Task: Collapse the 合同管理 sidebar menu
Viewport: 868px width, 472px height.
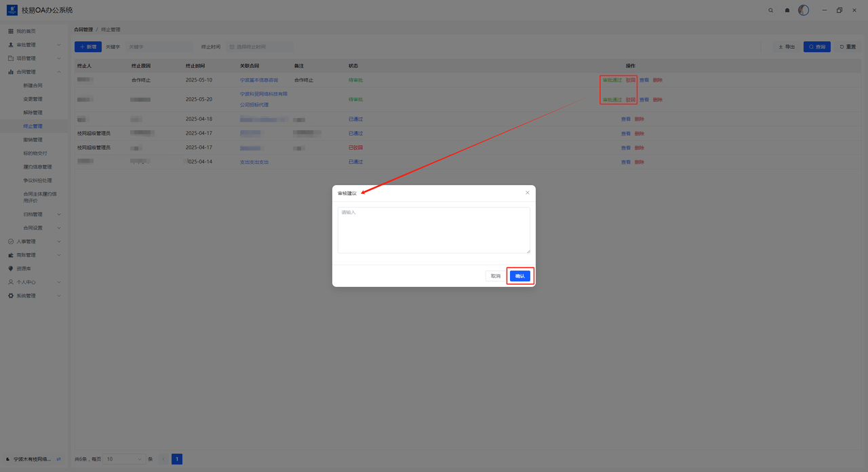Action: 34,72
